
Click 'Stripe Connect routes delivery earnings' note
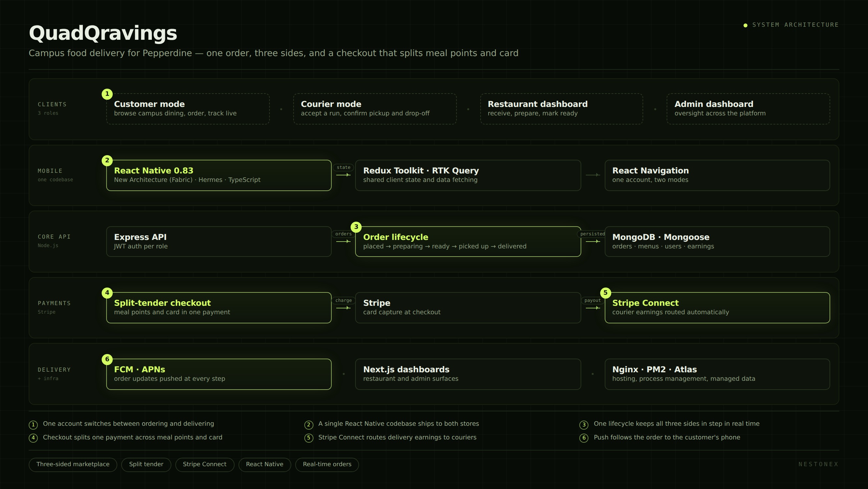point(397,437)
